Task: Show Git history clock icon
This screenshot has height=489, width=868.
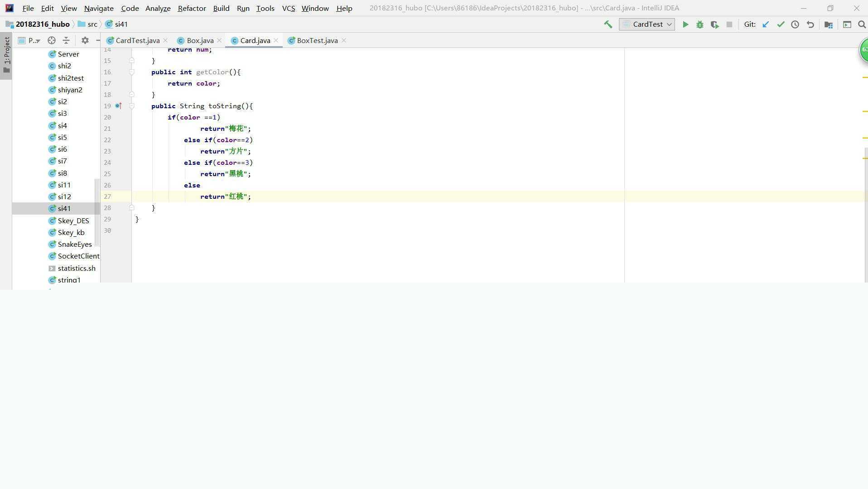Action: [795, 24]
